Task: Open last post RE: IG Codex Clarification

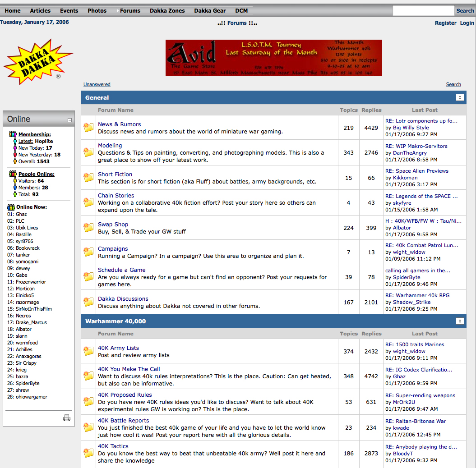Action: point(419,370)
